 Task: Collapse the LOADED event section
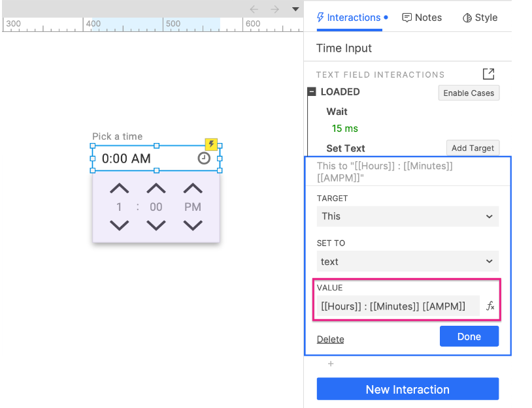312,92
